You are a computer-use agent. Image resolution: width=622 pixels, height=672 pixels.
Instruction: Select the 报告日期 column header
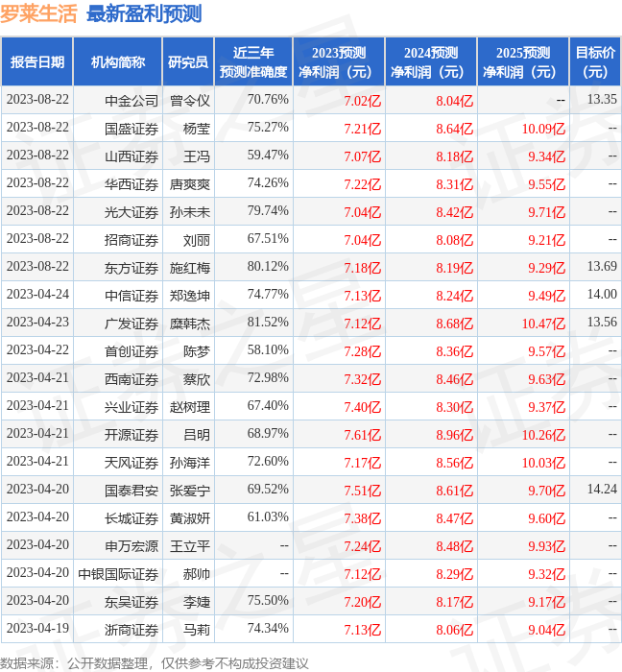37,61
